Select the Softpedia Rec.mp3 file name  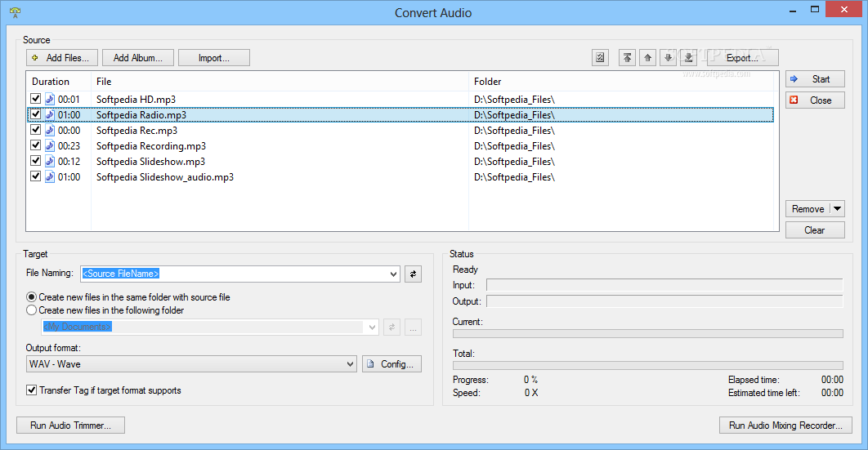136,131
